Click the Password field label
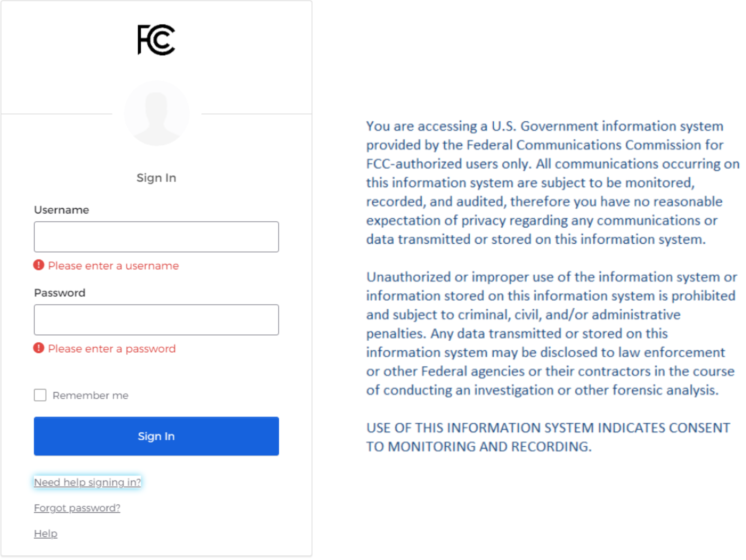Viewport: 746px width, 560px height. click(60, 293)
